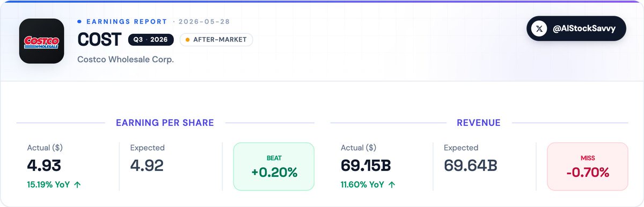Screen dimensions: 644x207
Task: Click the Expected label under Revenue
Action: [x=462, y=147]
